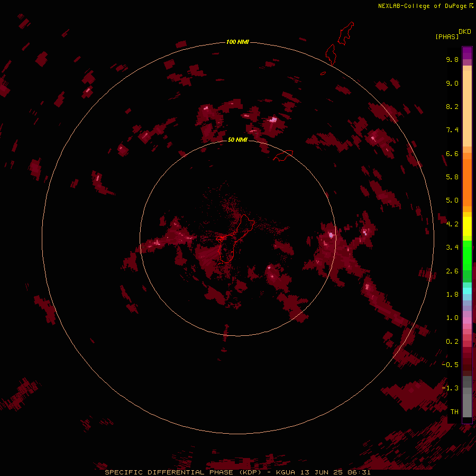The height and width of the screenshot is (476, 476).
Task: Click the yellow segment of the color bar
Action: tap(467, 226)
